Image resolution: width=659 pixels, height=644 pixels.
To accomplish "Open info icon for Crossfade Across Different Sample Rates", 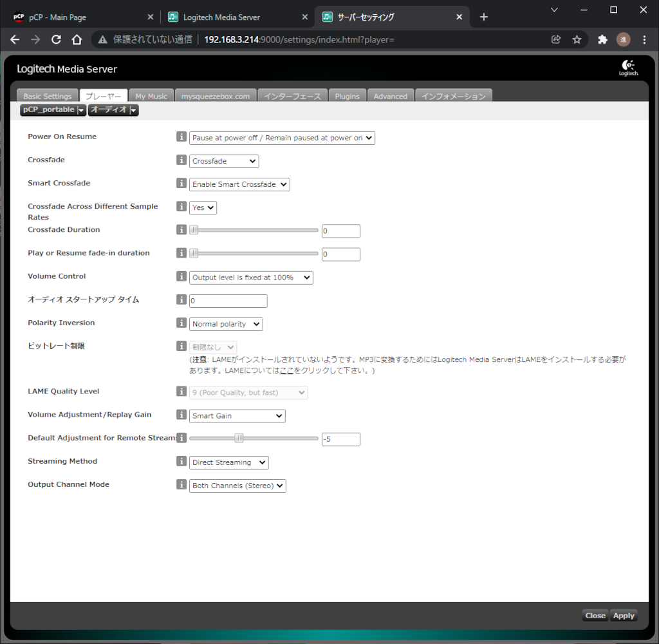I will click(181, 207).
